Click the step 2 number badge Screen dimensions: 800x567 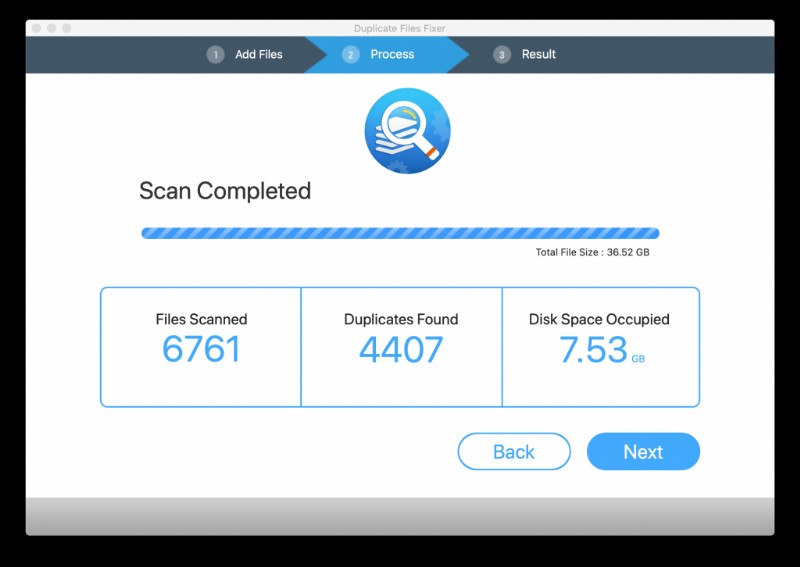(351, 55)
